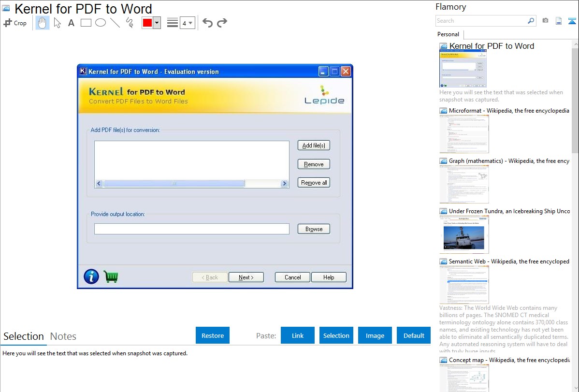Switch to the Notes tab

tap(63, 336)
